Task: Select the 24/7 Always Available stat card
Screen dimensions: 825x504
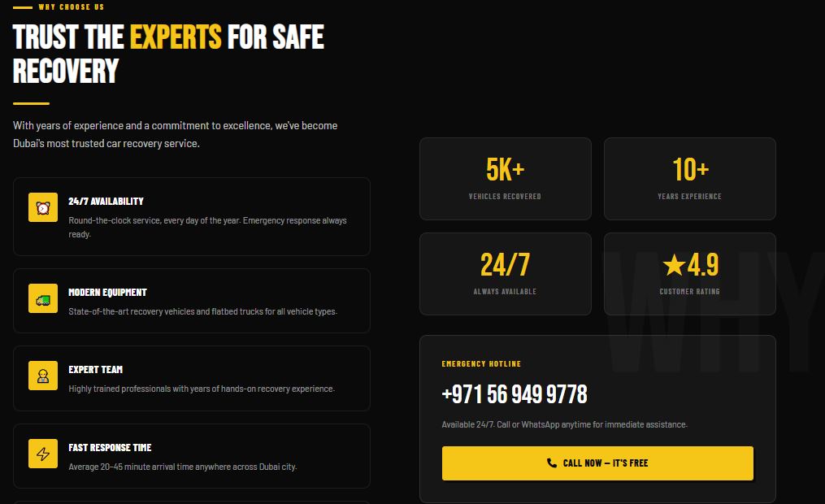Action: tap(506, 274)
